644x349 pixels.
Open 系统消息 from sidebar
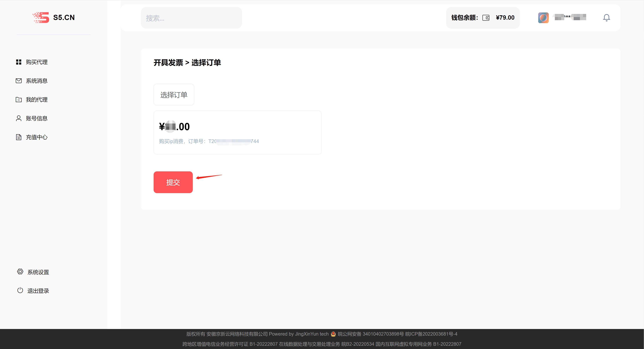pyautogui.click(x=37, y=81)
